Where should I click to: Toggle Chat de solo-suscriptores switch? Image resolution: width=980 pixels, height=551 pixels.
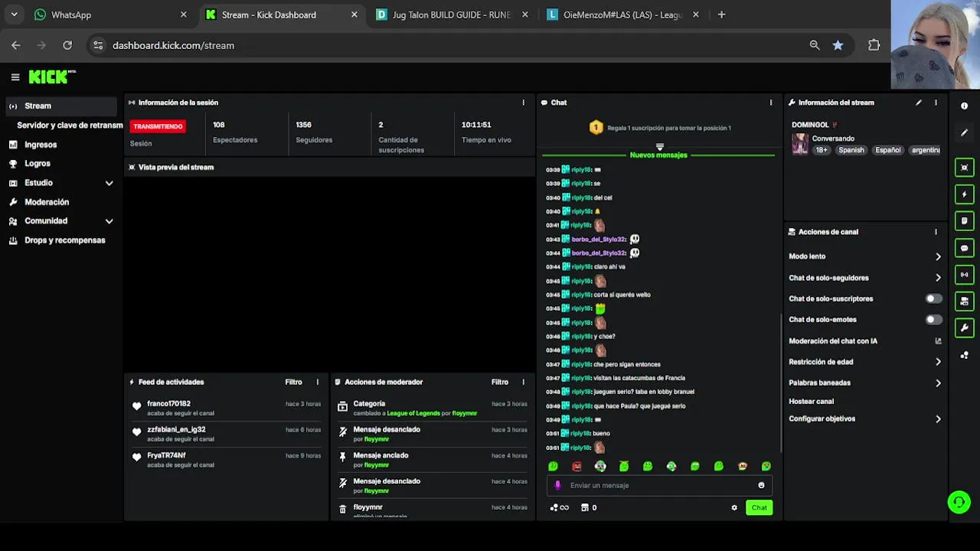click(x=933, y=298)
